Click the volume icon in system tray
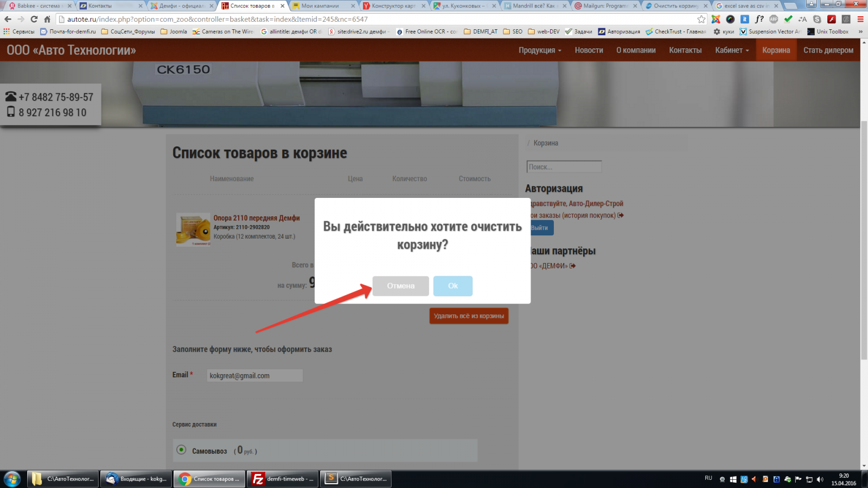The width and height of the screenshot is (868, 488). (820, 479)
